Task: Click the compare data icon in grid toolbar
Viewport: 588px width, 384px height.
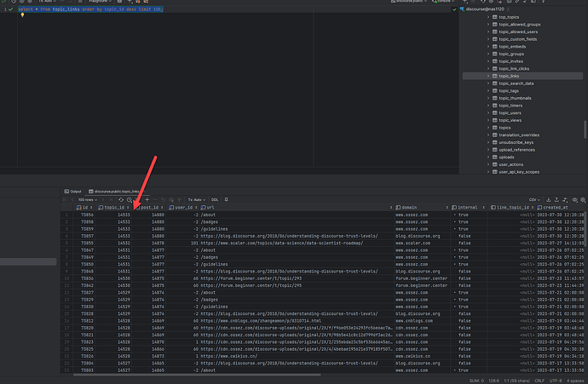Action: point(565,200)
